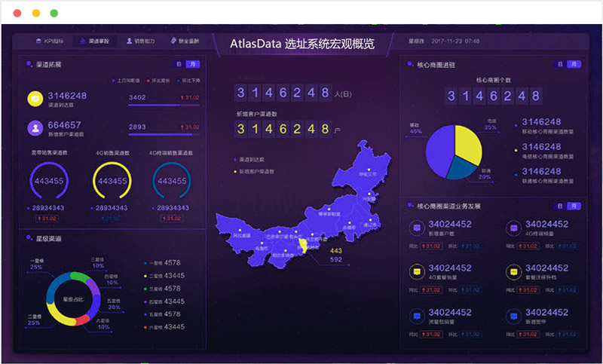The width and height of the screenshot is (603, 364).
Task: Click map legend 渠道到达数
Action: pyautogui.click(x=249, y=160)
